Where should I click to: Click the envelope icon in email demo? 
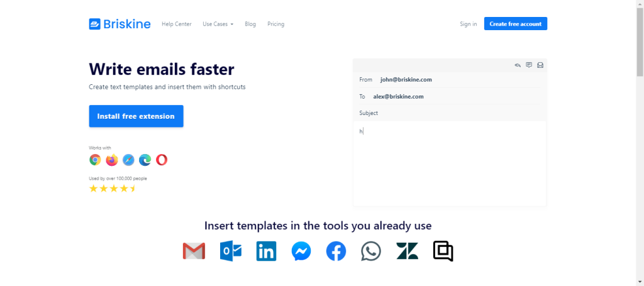540,65
